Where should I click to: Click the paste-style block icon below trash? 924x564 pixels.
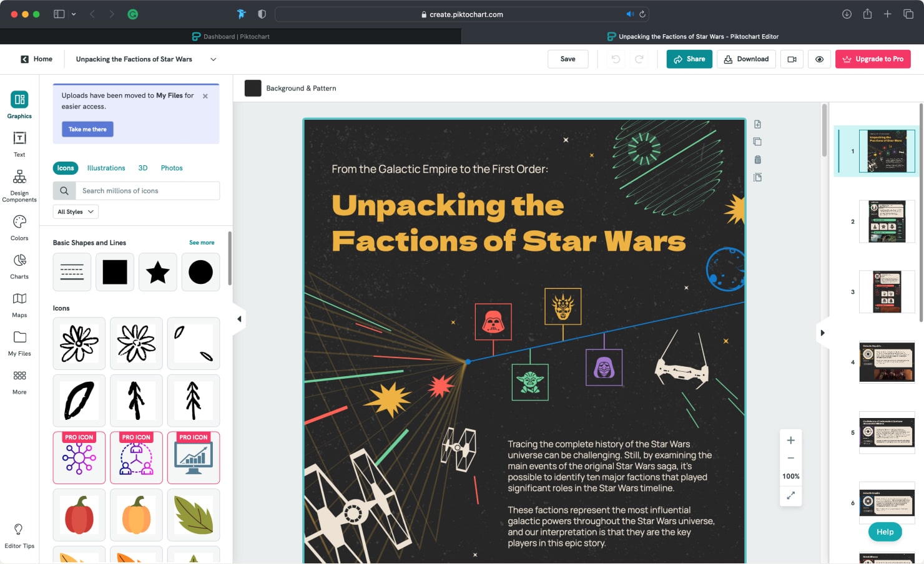tap(757, 177)
